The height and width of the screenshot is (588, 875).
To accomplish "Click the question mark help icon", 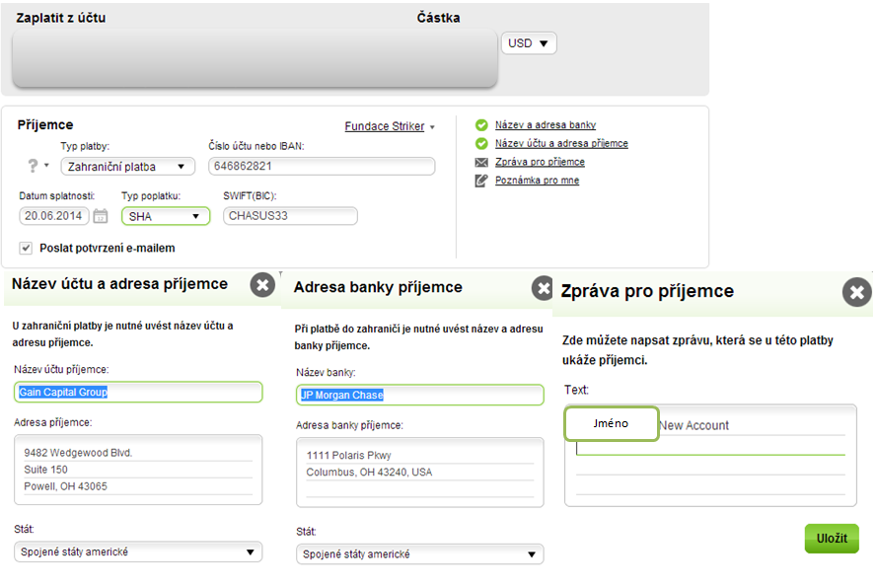I will point(34,166).
